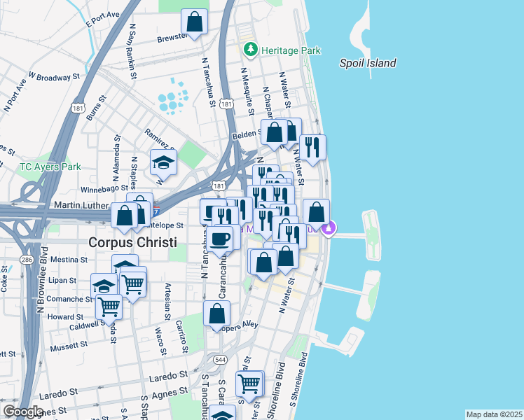This screenshot has width=524, height=420.
Task: Open the purple monument pin on the waterfront
Action: coord(329,229)
